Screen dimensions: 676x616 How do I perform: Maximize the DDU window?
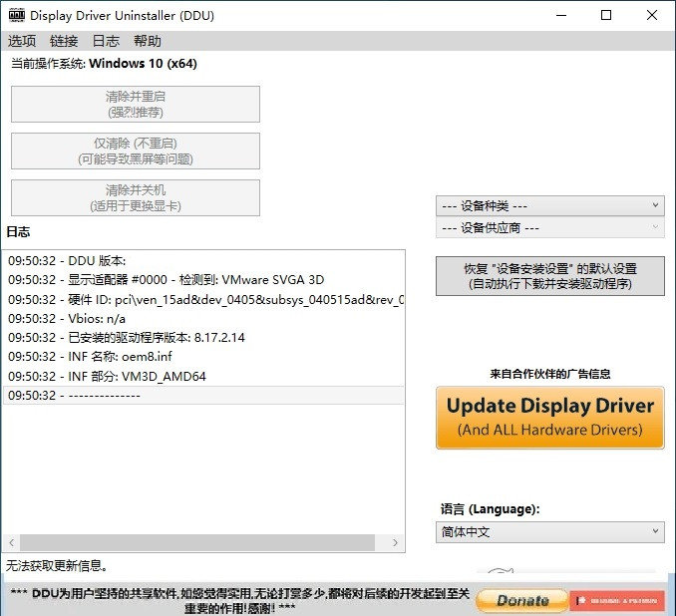click(606, 16)
